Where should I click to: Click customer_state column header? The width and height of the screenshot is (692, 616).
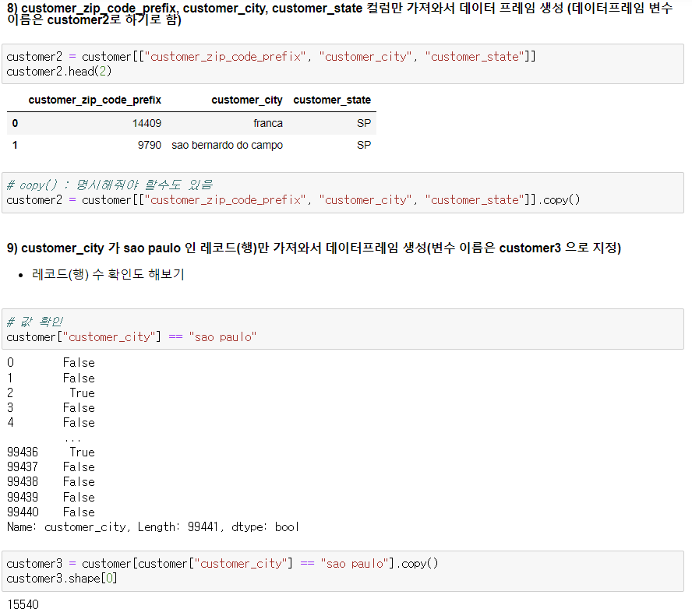pyautogui.click(x=332, y=100)
